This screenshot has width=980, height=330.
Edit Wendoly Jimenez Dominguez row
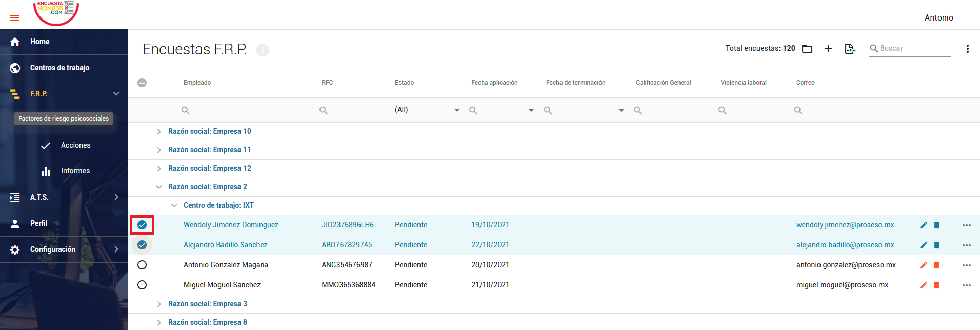[923, 225]
